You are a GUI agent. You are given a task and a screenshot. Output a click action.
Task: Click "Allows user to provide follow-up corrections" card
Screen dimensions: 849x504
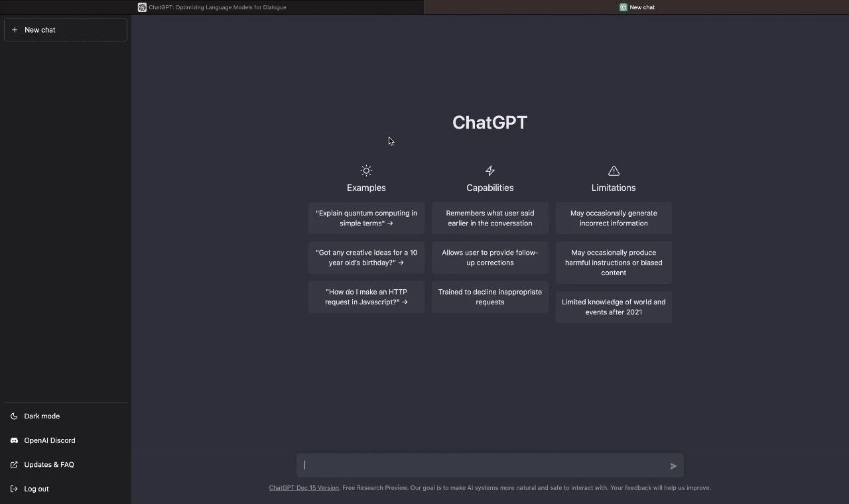point(490,257)
